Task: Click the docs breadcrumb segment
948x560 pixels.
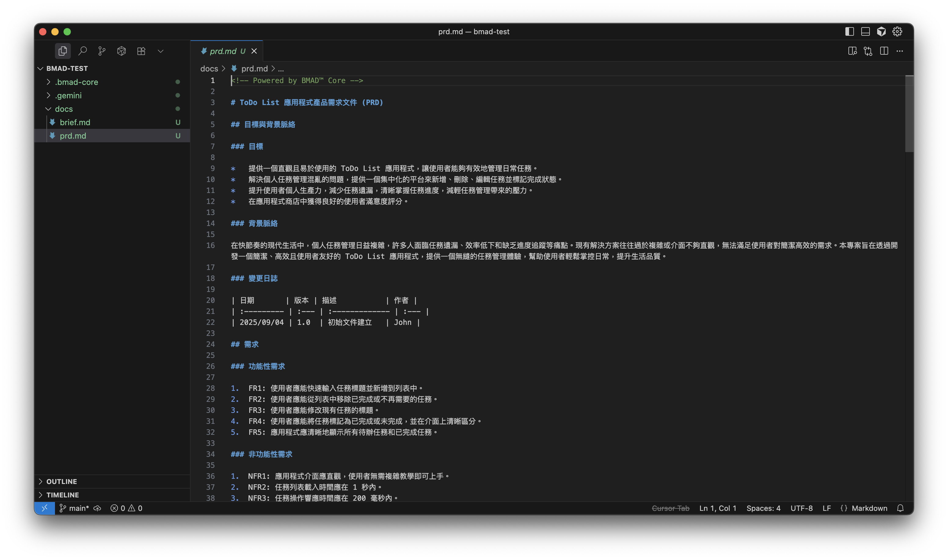Action: [209, 69]
